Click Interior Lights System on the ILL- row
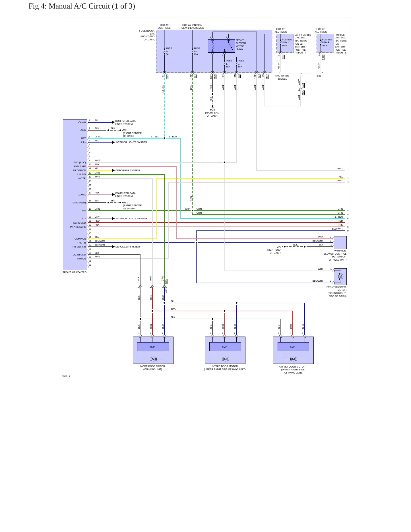411x532 pixels. (131, 218)
